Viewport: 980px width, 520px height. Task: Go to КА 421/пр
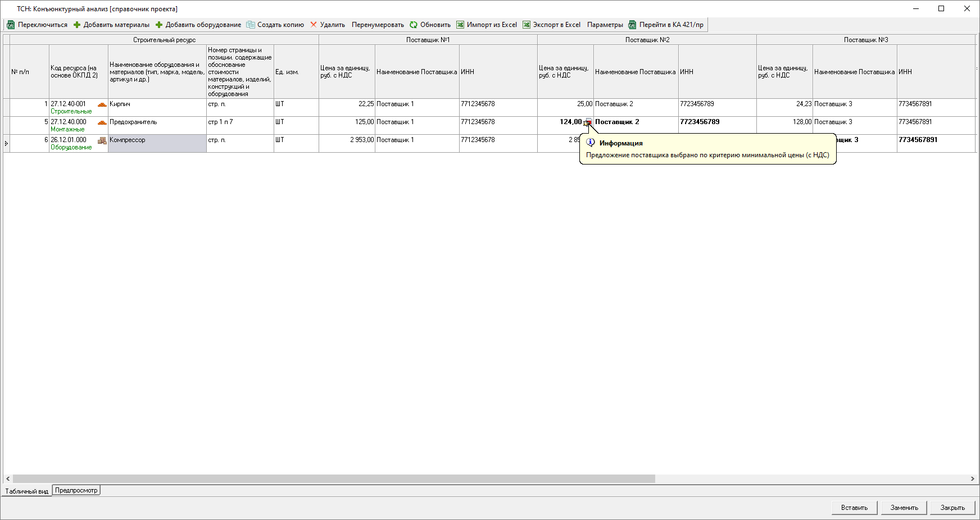[666, 25]
